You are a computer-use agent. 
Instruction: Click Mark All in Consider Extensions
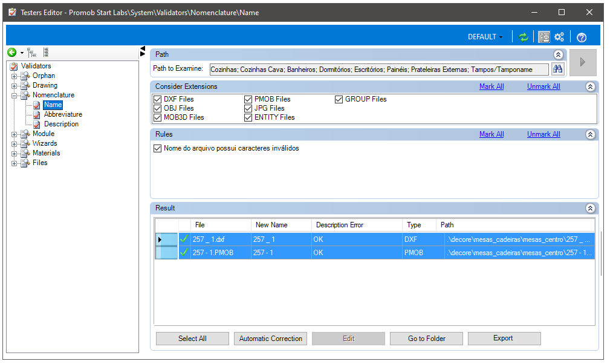[491, 86]
